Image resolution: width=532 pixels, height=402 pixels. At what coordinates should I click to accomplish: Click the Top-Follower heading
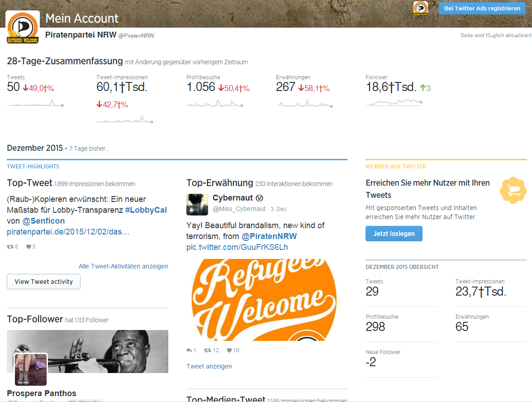point(35,319)
